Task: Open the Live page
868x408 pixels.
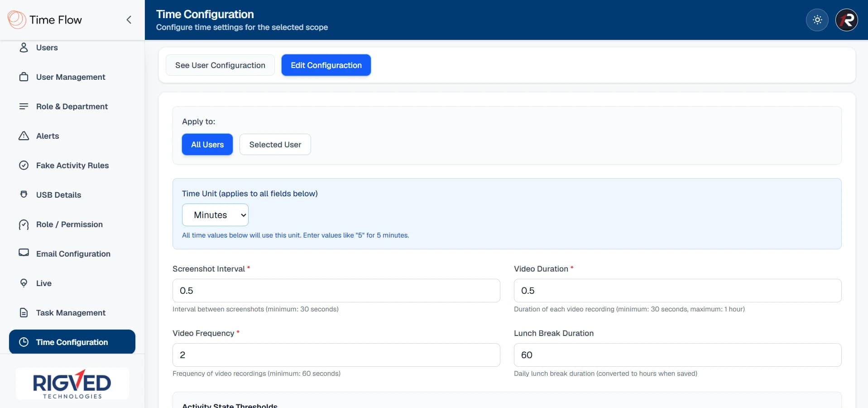Action: (x=72, y=283)
